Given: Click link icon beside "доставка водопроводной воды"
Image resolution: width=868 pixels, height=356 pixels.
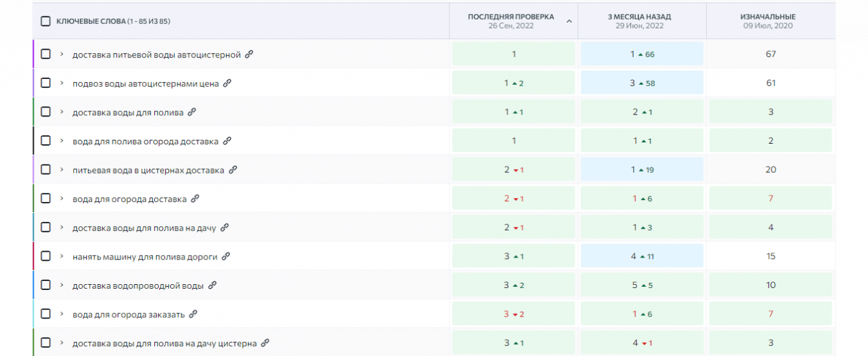Looking at the screenshot, I should 212,285.
